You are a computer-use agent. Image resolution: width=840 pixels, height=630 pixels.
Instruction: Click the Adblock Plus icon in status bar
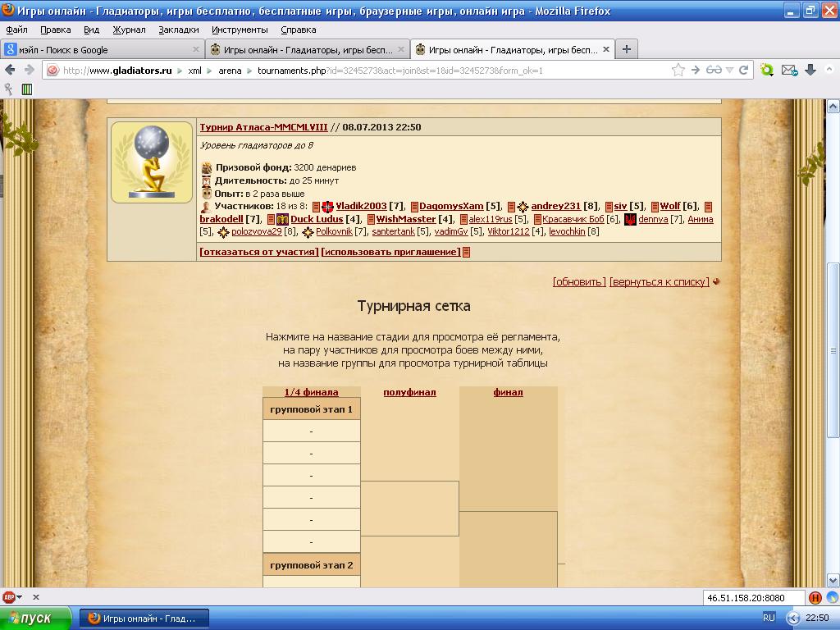(9, 597)
